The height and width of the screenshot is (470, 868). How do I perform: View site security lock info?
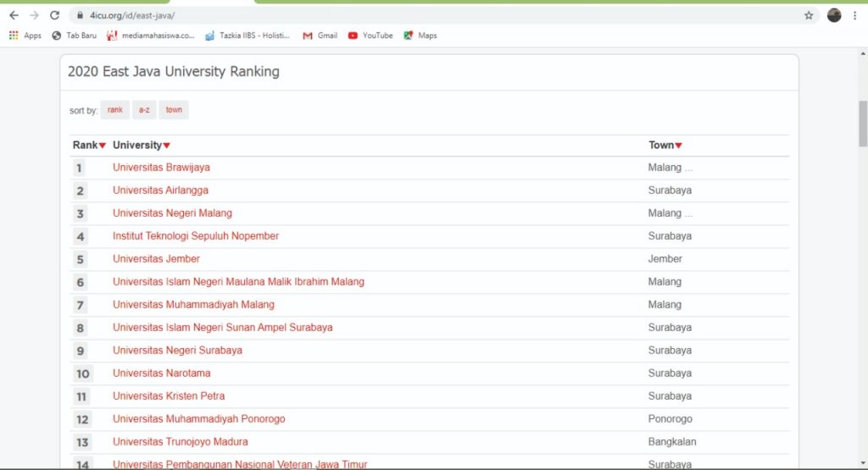81,15
